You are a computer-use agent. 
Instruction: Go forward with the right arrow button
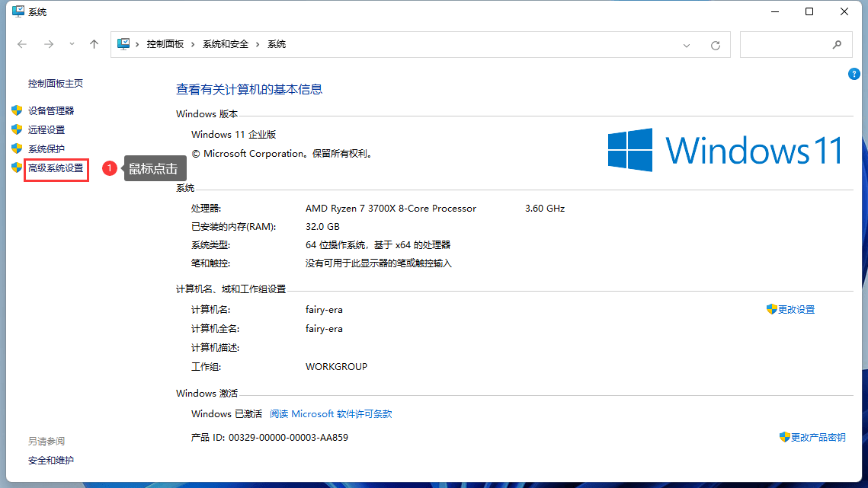49,44
